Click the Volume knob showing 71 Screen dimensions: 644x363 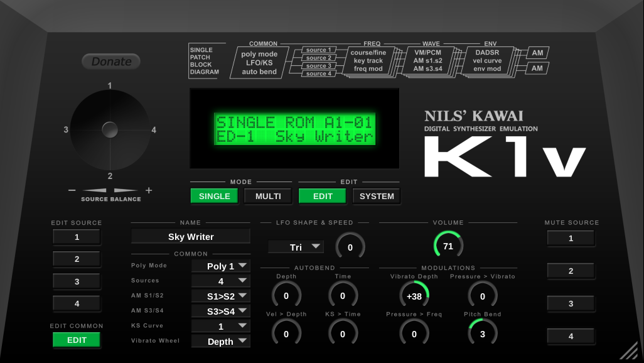[448, 246]
